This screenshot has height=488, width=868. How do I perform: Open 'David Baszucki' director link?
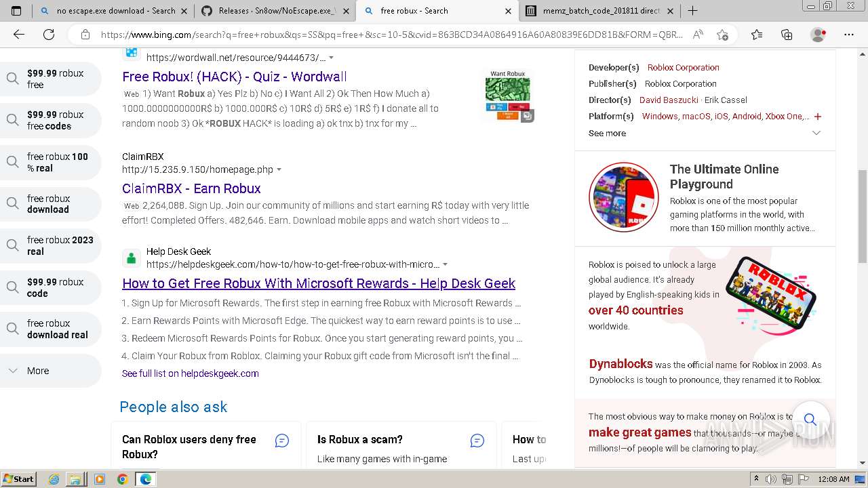tap(669, 100)
